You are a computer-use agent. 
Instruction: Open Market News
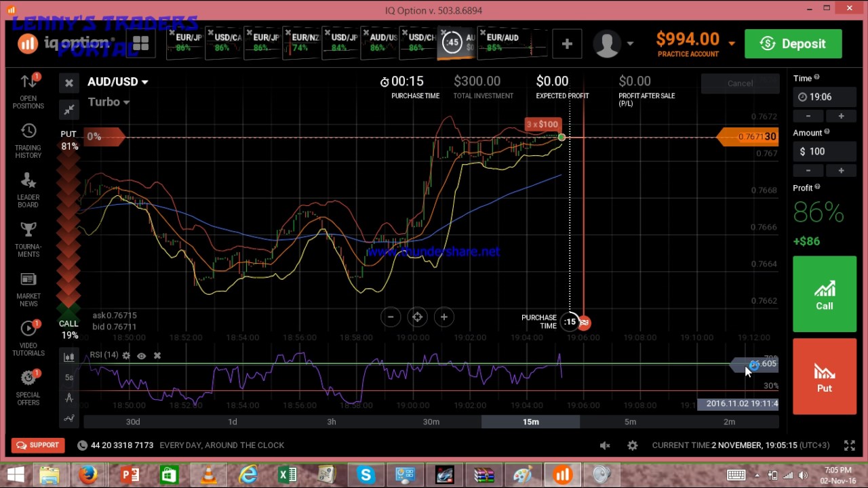[x=28, y=289]
